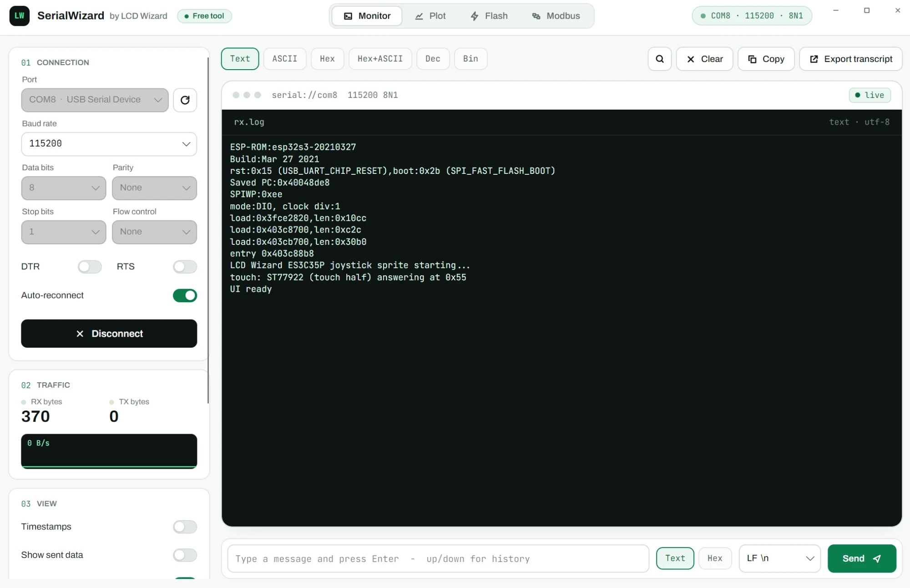
Task: Copy the monitor output
Action: [766, 59]
